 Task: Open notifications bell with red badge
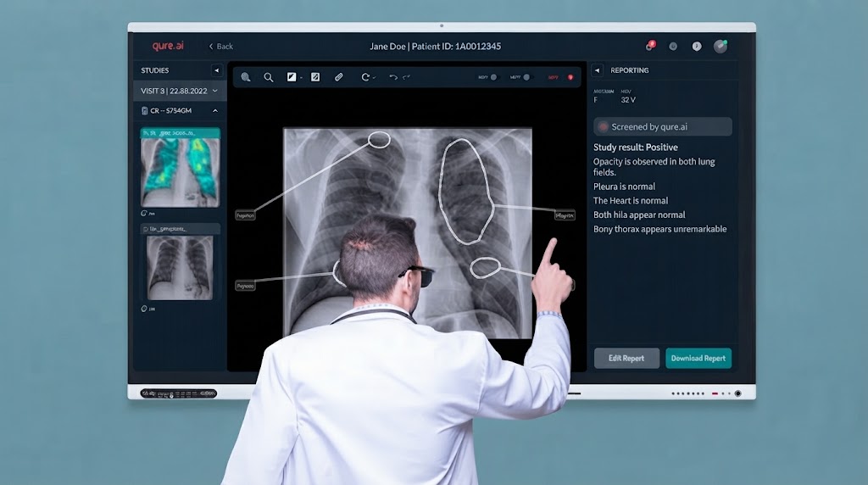tap(650, 46)
